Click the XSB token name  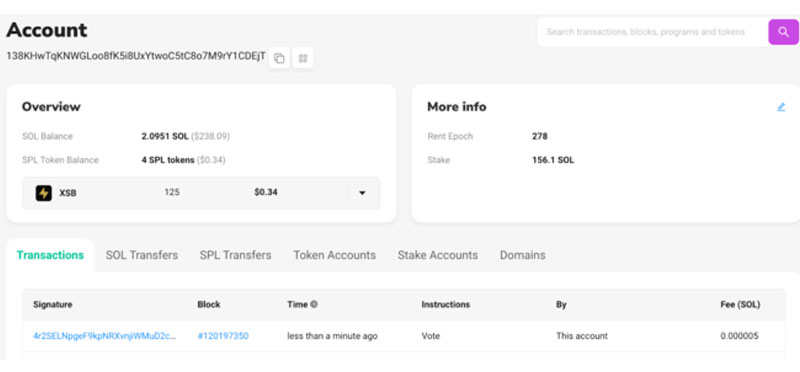pos(68,193)
